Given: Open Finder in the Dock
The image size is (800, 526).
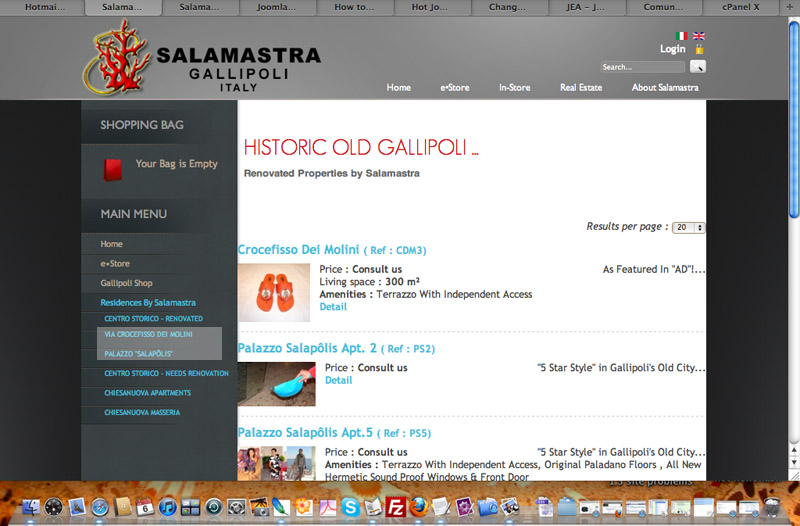Looking at the screenshot, I should [31, 507].
